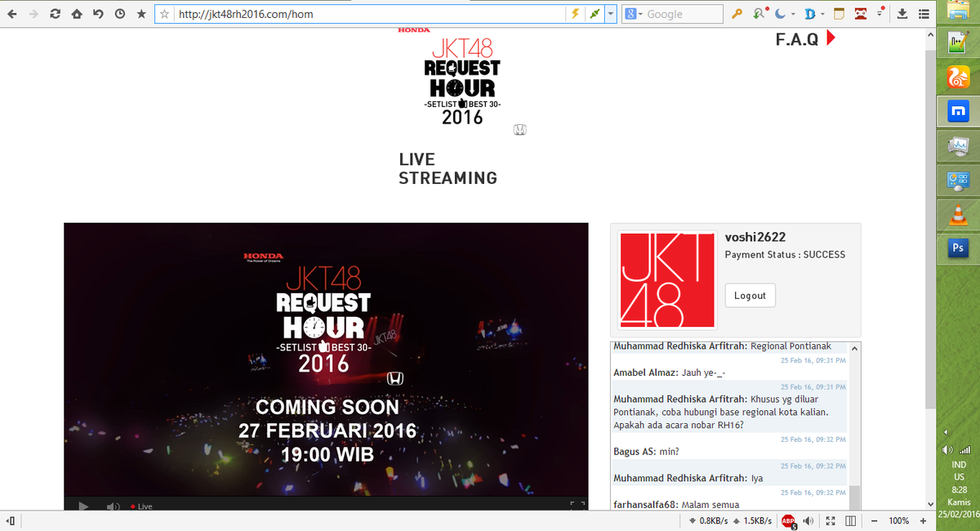Click the Logout button
Screen dimensions: 980x531
click(750, 295)
